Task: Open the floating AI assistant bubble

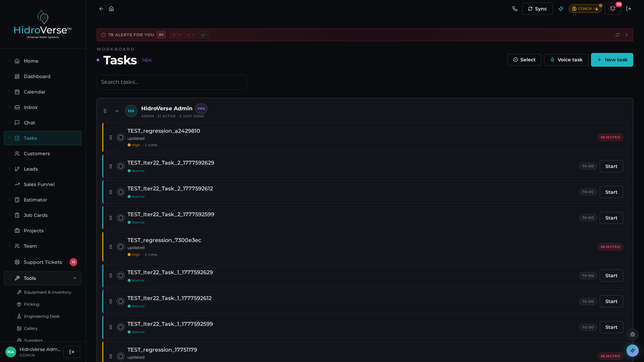Action: (632, 350)
